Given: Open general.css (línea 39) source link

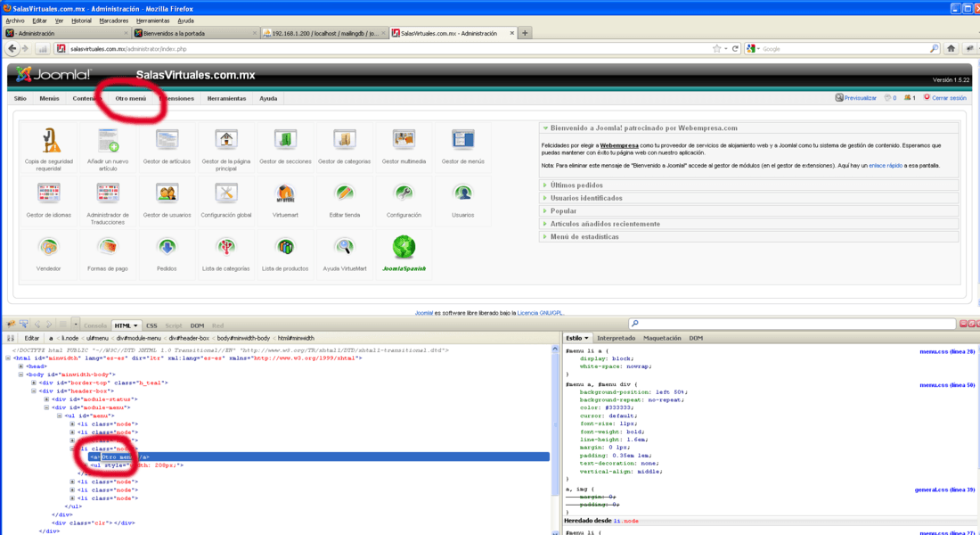Looking at the screenshot, I should click(944, 490).
